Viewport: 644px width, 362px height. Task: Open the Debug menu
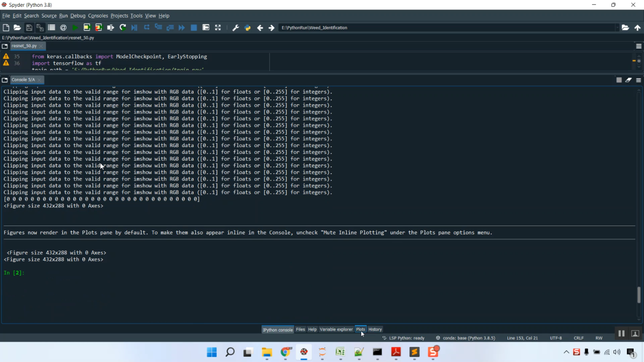(x=78, y=16)
